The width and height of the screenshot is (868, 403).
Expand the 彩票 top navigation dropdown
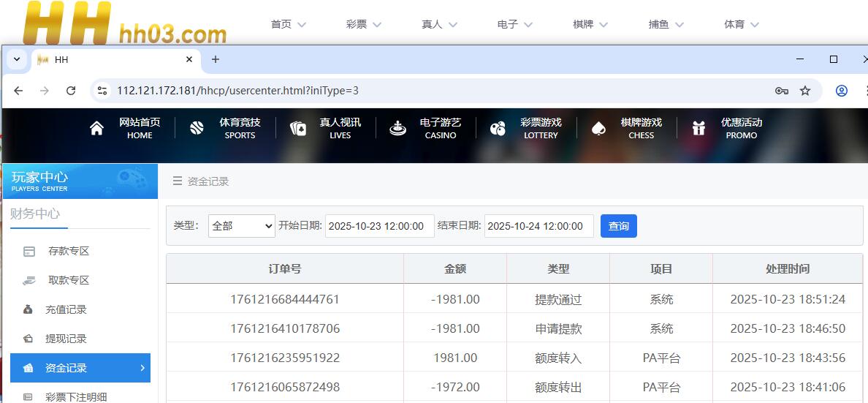[364, 24]
